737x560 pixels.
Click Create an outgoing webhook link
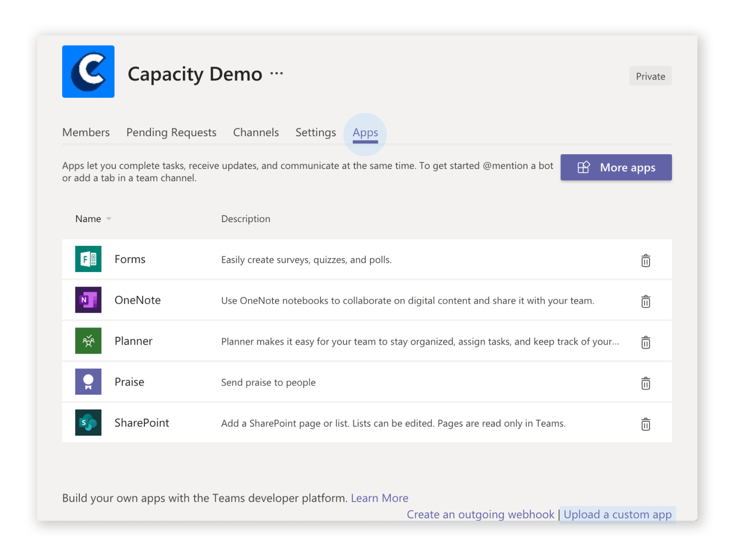(481, 514)
